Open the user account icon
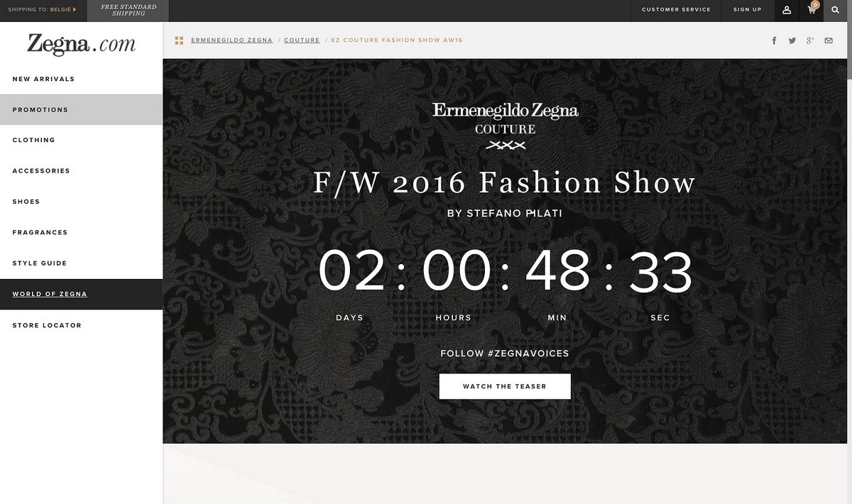Screen dimensions: 852x504 (x=787, y=10)
